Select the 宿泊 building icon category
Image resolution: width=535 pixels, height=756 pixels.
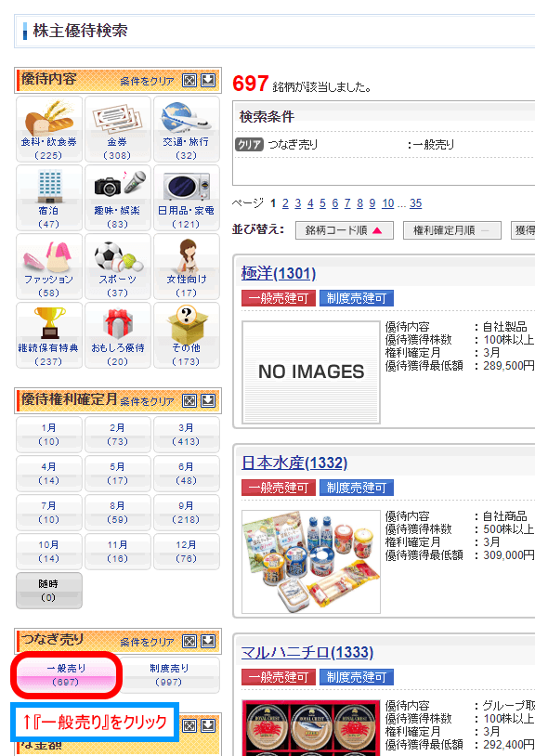49,198
